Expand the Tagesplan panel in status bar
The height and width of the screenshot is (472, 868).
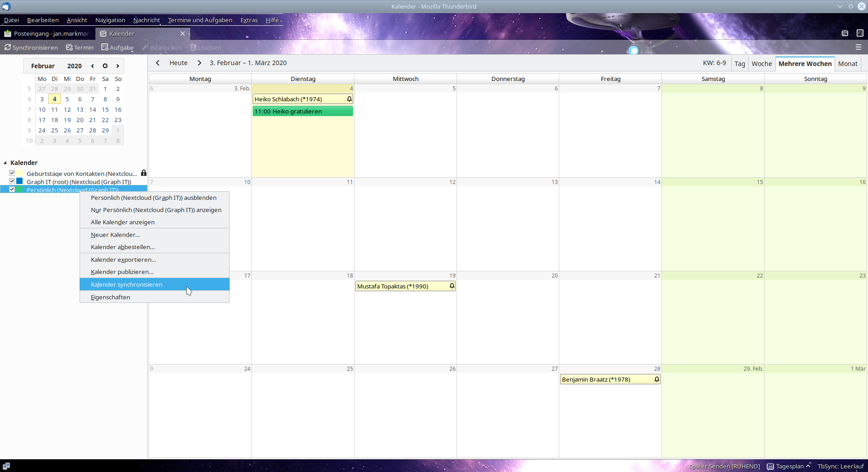(808, 466)
